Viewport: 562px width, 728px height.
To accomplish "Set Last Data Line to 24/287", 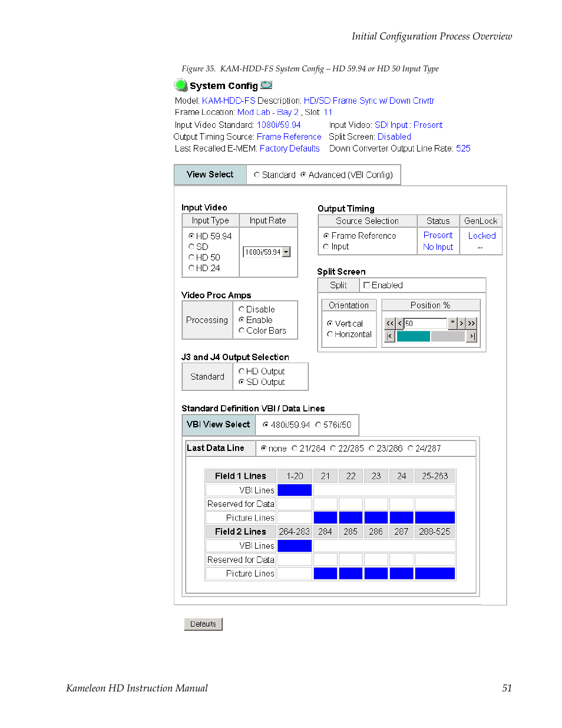I will click(x=411, y=448).
